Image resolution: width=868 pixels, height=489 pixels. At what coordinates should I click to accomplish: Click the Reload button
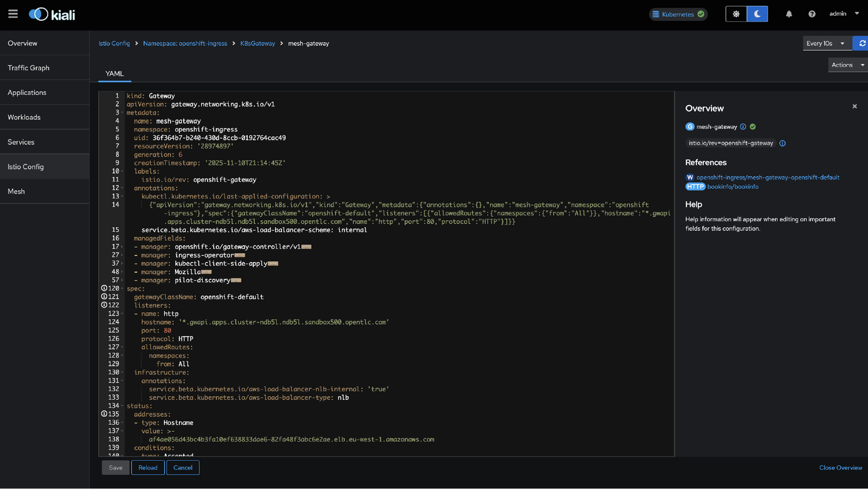point(148,468)
